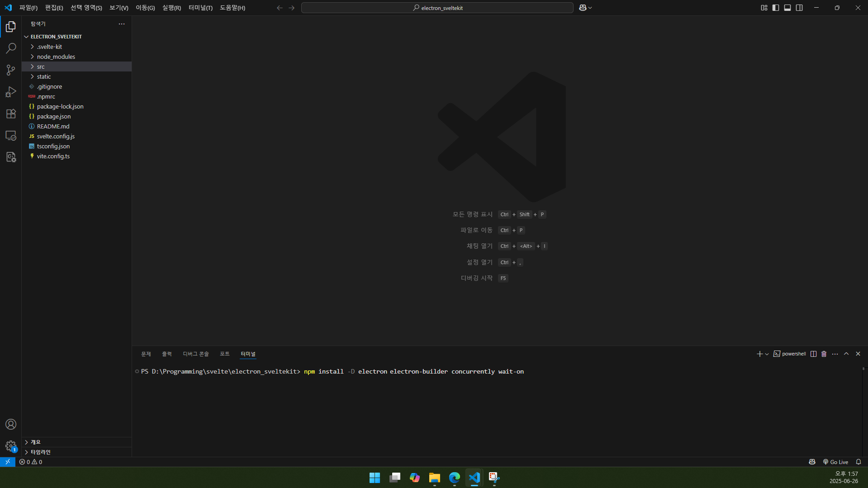Open vite.config.ts file
Screen dimensions: 868x488
(x=76, y=156)
